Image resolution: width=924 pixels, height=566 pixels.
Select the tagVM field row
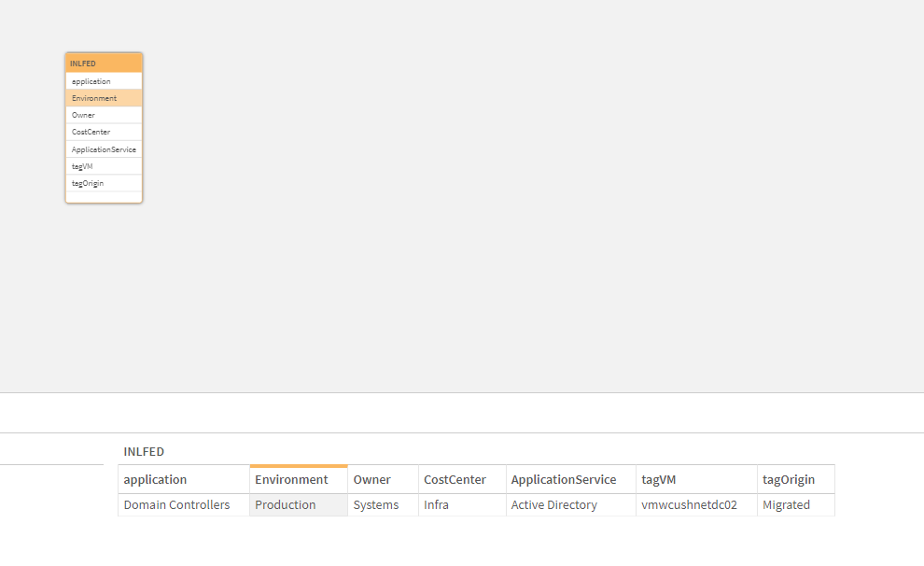pyautogui.click(x=103, y=165)
